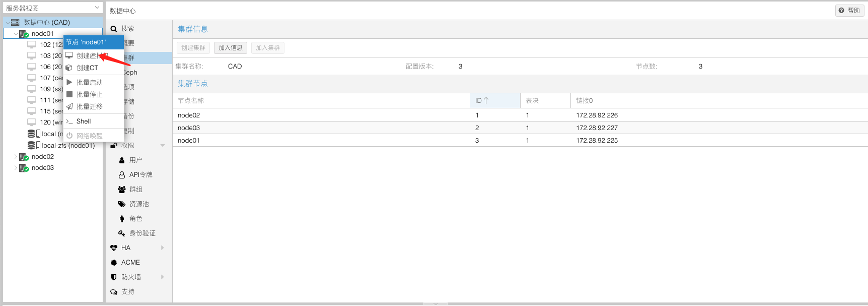Select 批量迁移 in context menu

[94, 106]
